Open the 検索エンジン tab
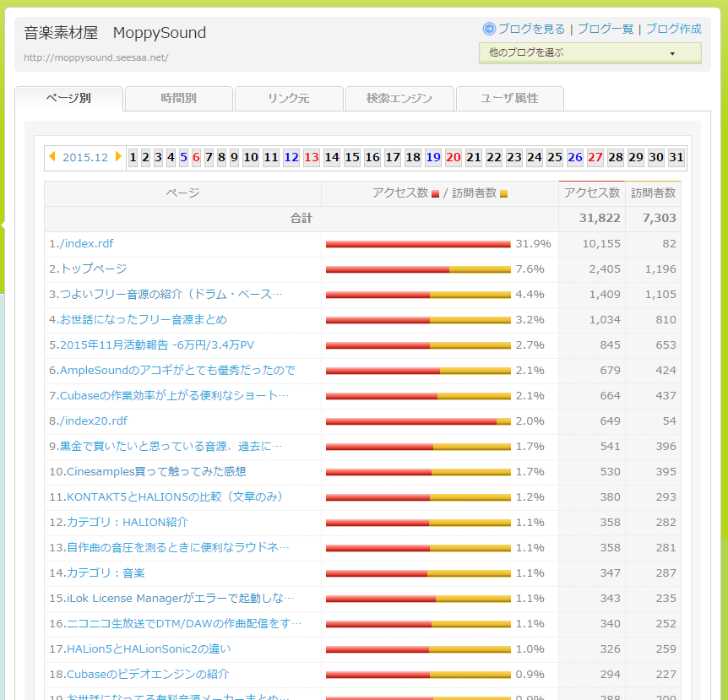 click(x=399, y=99)
